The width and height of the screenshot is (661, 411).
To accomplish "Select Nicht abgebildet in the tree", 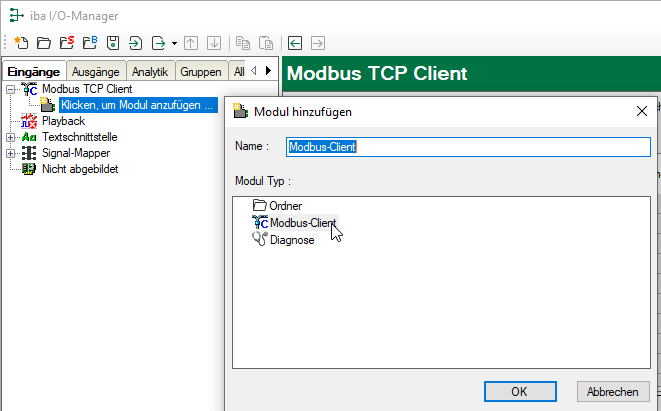I will (x=80, y=169).
